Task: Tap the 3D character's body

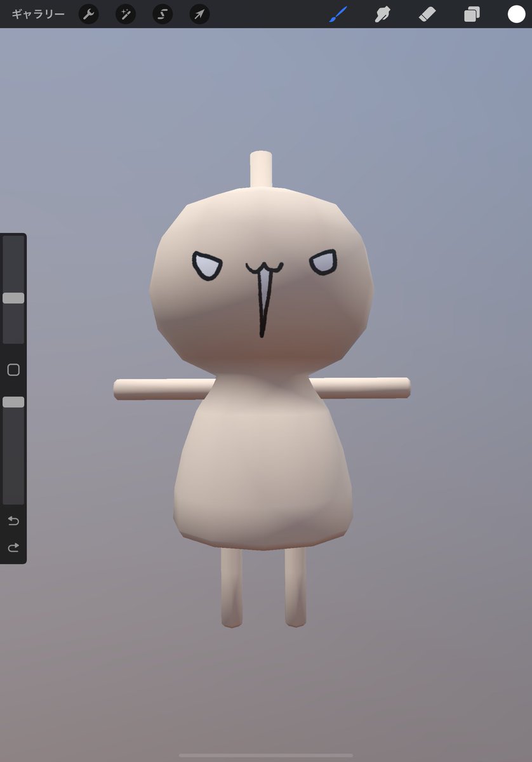Action: (x=263, y=462)
